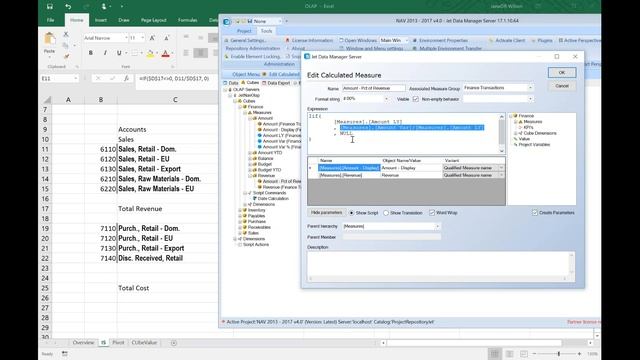The height and width of the screenshot is (360, 640).
Task: Click Page Layout view icon in status bar
Action: [x=510, y=354]
